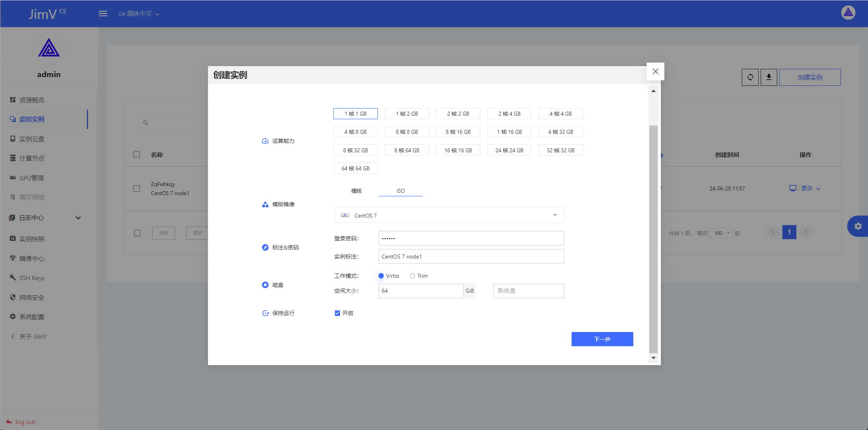Screen dimensions: 868x430
Task: Click the download icon button
Action: click(x=769, y=77)
